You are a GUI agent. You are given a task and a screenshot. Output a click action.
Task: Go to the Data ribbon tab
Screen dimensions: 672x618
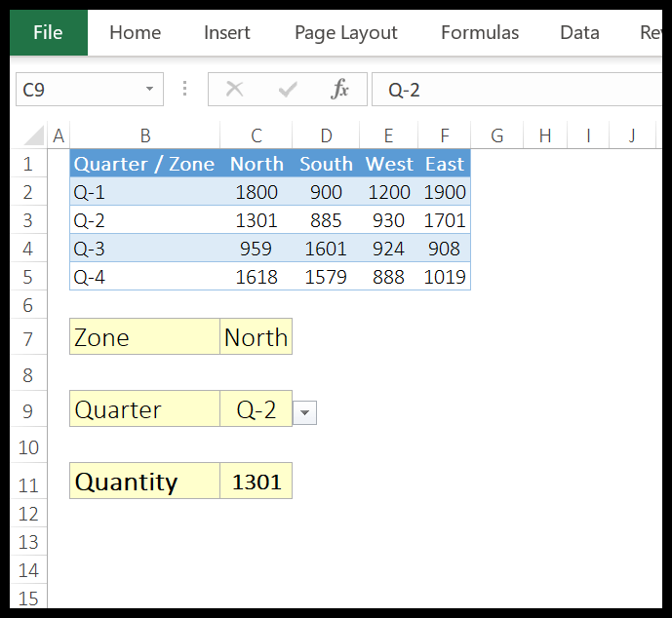pyautogui.click(x=579, y=32)
